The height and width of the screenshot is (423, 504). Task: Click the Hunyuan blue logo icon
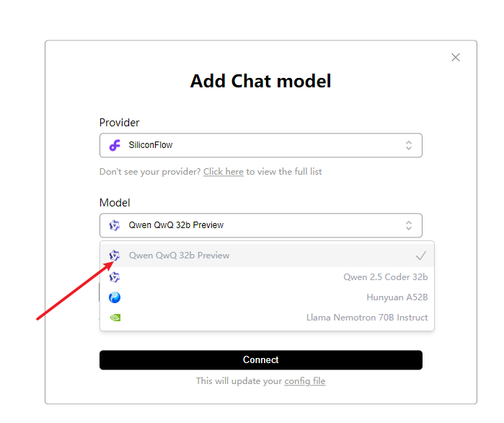pos(115,297)
